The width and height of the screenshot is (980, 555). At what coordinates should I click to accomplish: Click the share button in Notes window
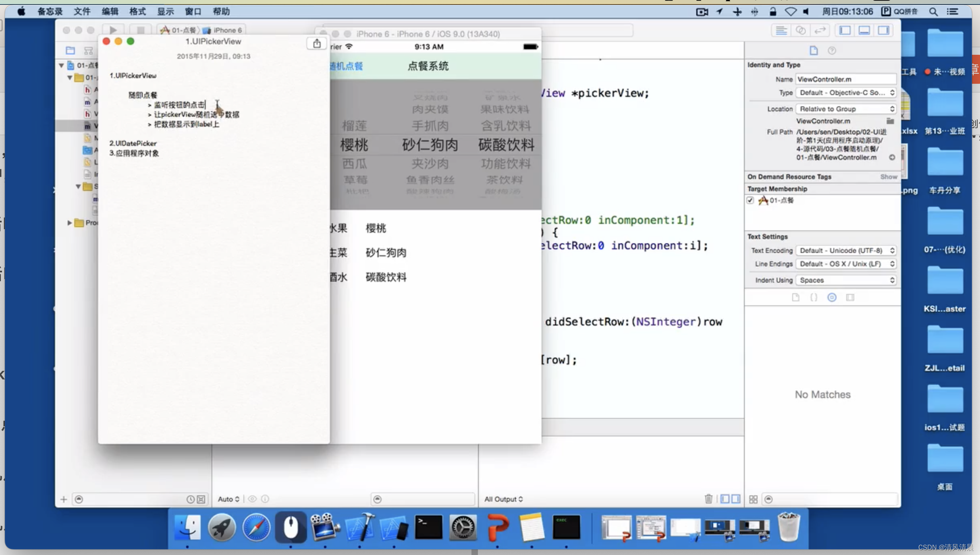pos(317,43)
